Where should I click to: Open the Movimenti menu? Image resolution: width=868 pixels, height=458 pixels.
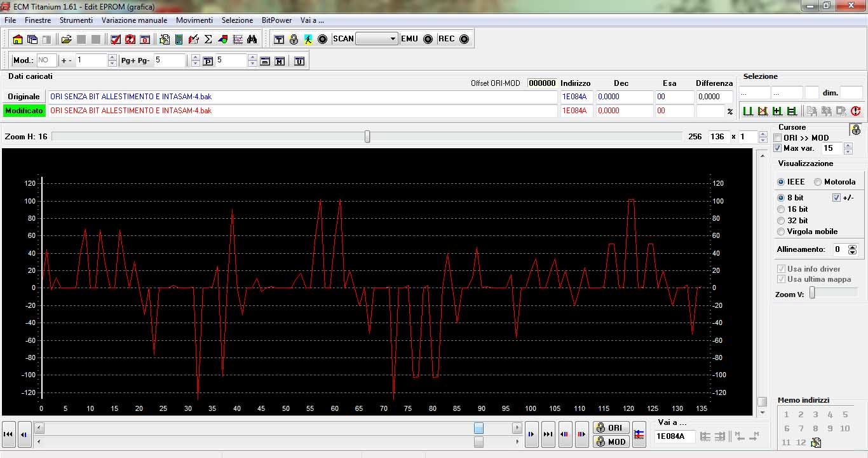[194, 20]
